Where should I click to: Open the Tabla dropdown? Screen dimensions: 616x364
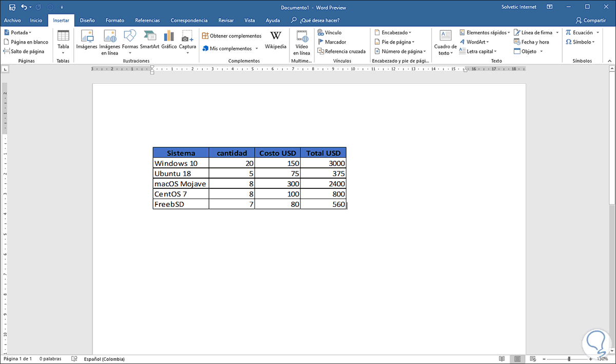click(x=63, y=42)
